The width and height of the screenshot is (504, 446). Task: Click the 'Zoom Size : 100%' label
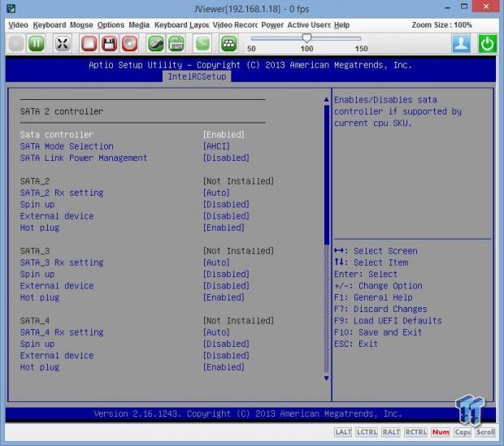point(442,25)
